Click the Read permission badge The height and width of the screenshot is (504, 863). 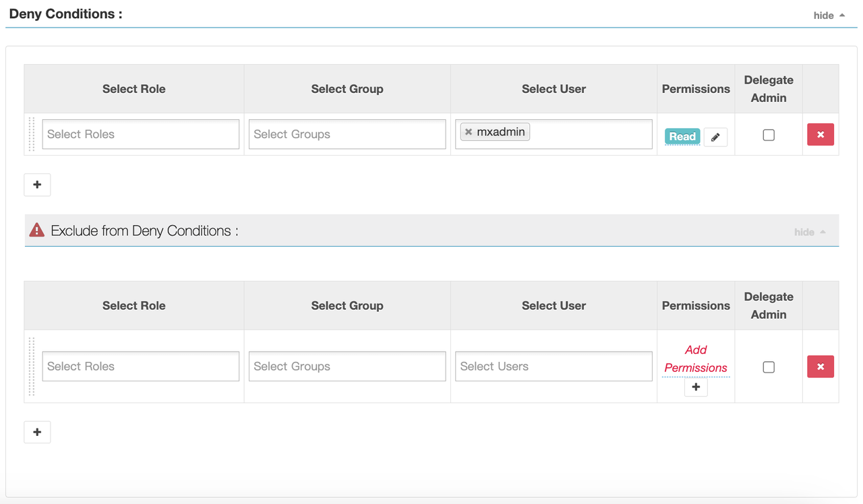pos(682,137)
